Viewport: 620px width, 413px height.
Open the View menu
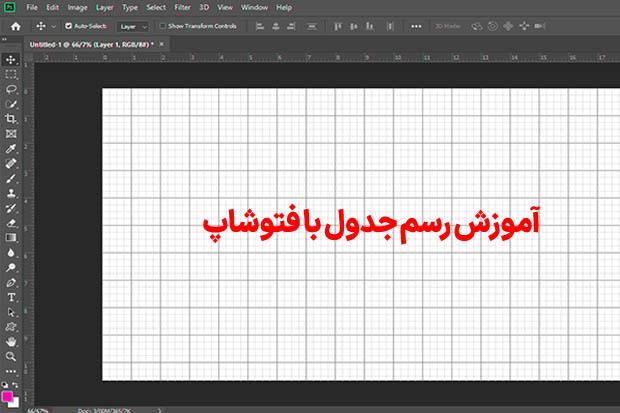(x=225, y=7)
